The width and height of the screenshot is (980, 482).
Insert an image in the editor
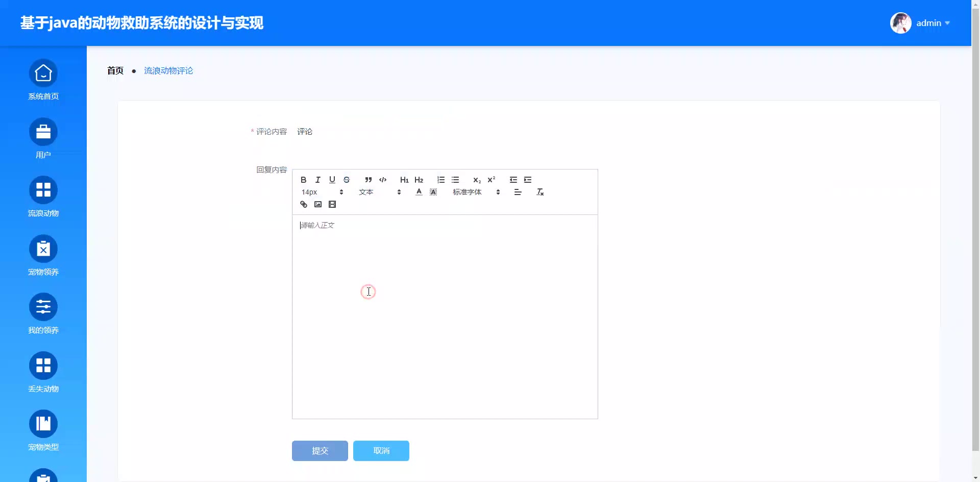(x=317, y=204)
